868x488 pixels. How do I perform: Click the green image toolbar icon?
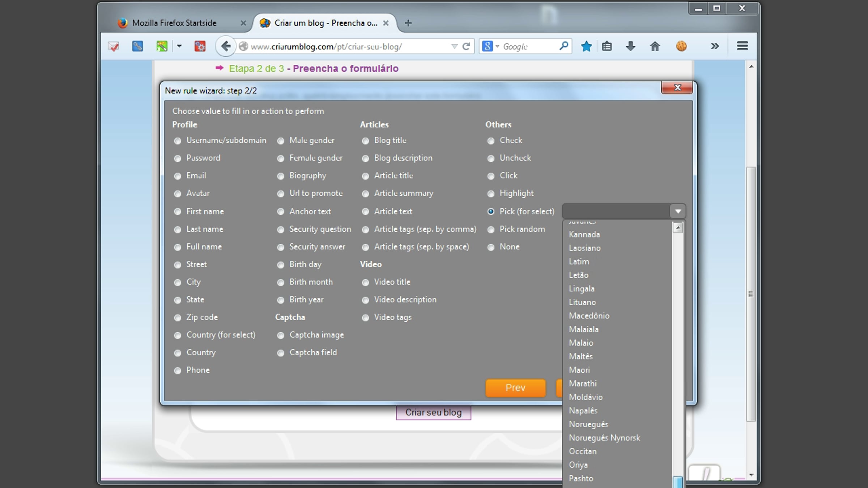pyautogui.click(x=162, y=46)
